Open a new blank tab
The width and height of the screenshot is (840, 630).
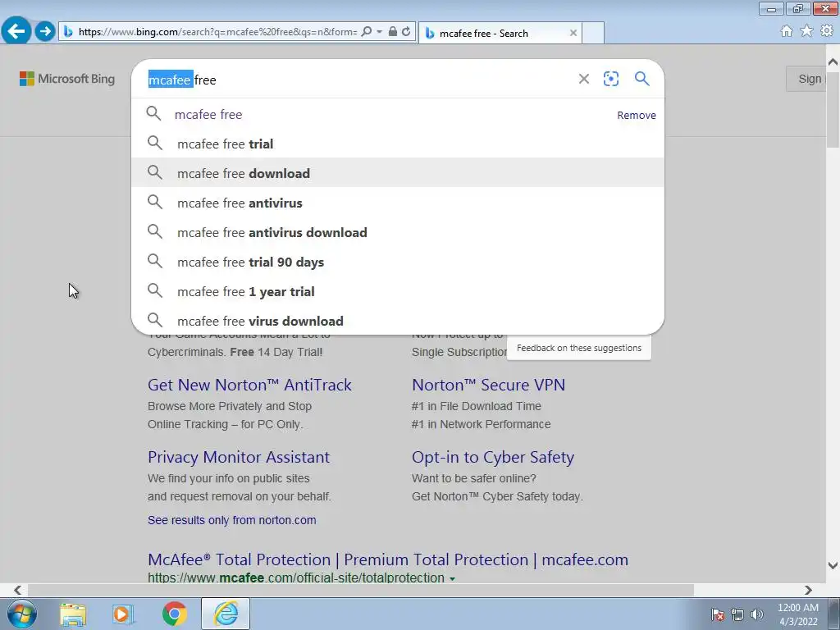click(x=593, y=33)
